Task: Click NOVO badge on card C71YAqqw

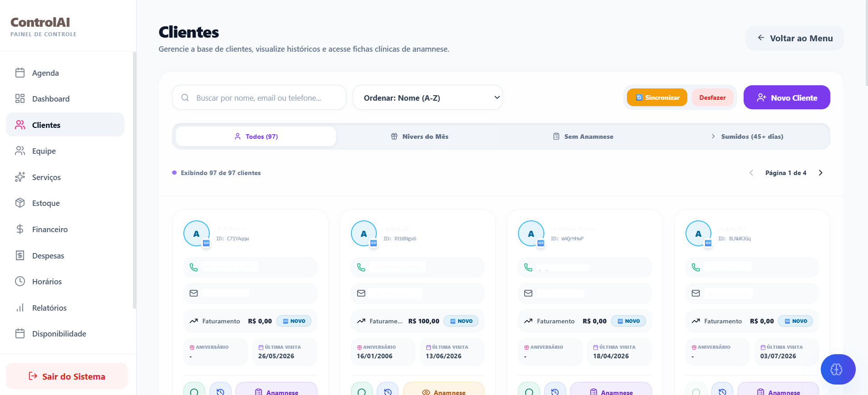Action: (x=294, y=321)
